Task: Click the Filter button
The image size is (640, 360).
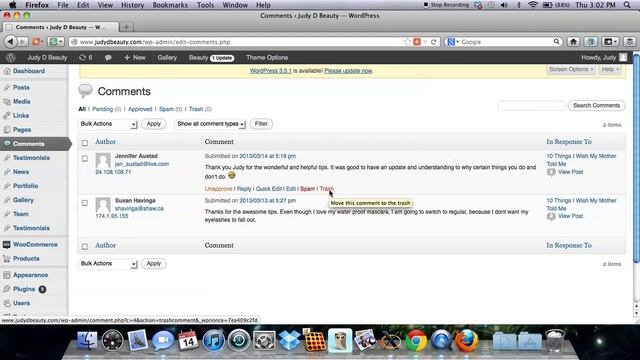Action: point(261,124)
